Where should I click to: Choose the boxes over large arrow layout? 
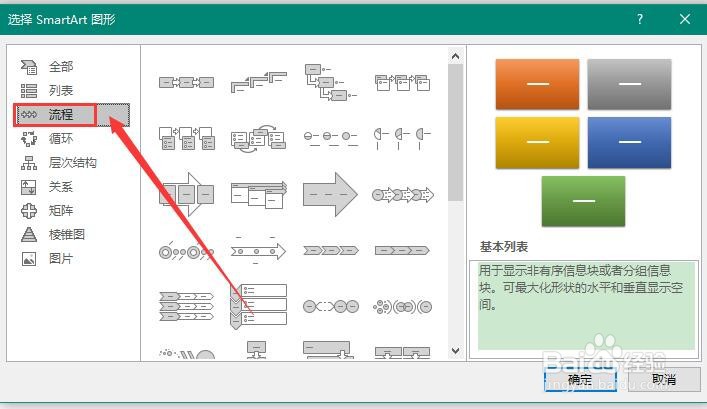coord(186,194)
